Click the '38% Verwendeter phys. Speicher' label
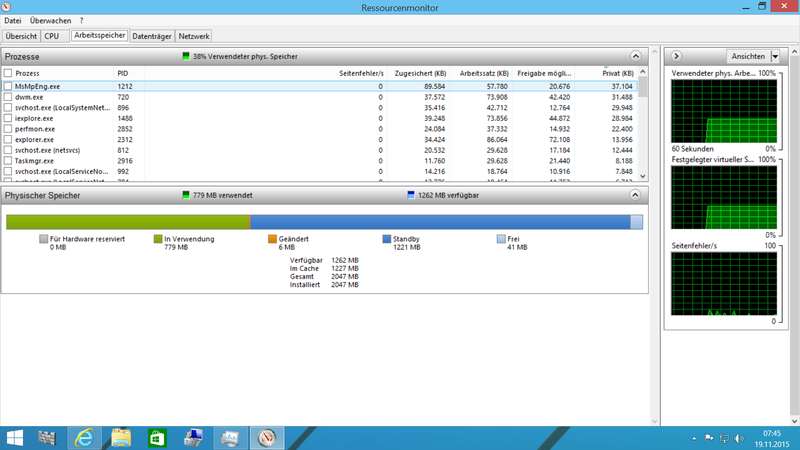Screen dimensions: 800x450 point(245,57)
